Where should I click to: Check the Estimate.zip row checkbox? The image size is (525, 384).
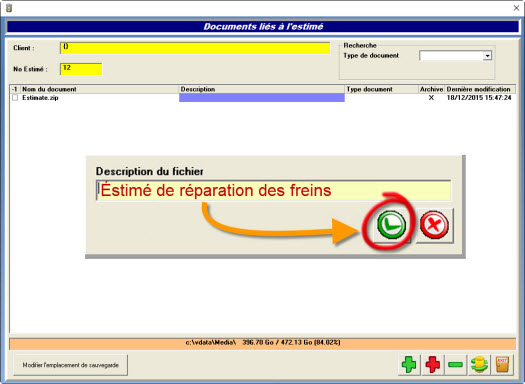pos(15,98)
